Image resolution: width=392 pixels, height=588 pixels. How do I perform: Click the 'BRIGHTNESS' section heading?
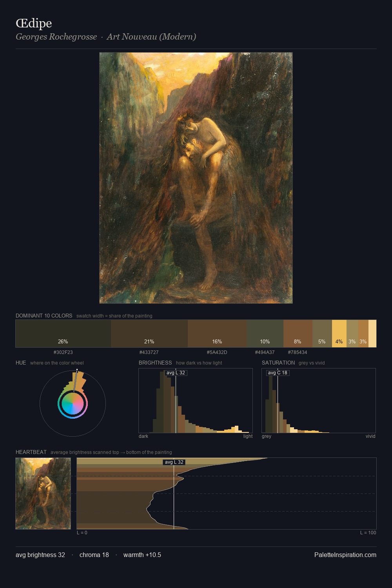tap(155, 363)
